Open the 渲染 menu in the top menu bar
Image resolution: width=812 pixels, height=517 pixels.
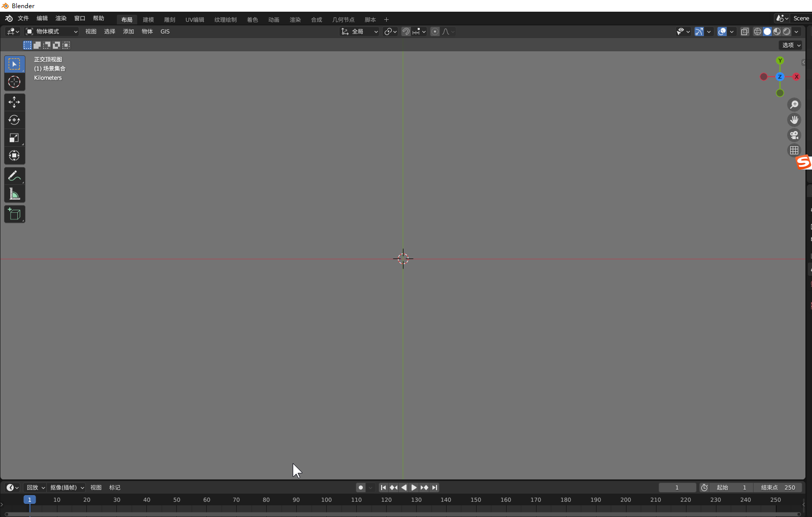[x=61, y=18]
